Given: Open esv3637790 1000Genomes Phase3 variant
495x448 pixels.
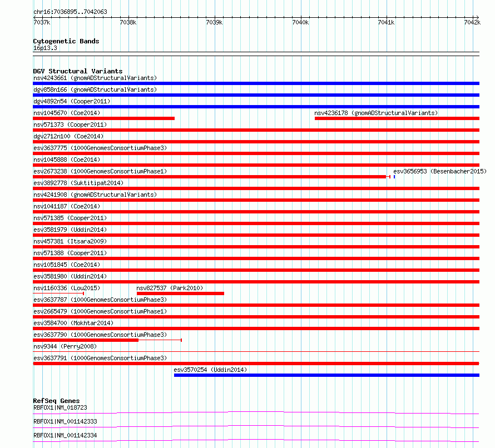Looking at the screenshot, I should pos(100,335).
